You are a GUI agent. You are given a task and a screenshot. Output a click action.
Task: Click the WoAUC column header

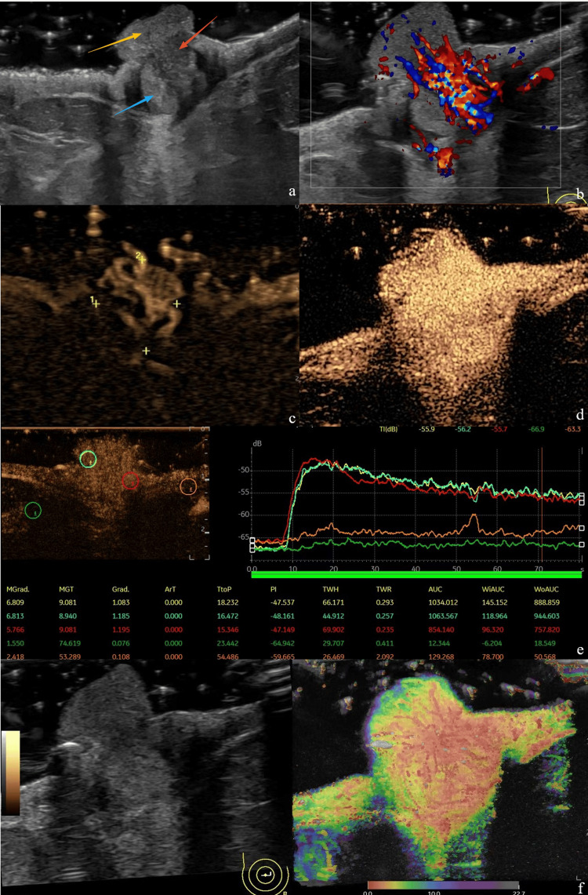point(546,589)
